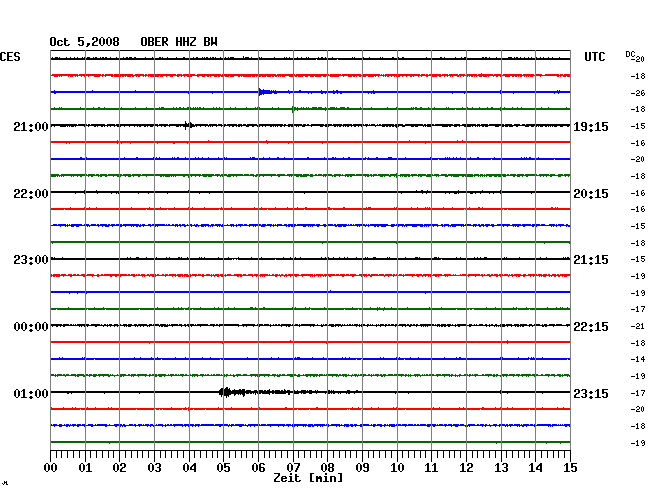Click the 14 minute axis label

pos(536,468)
